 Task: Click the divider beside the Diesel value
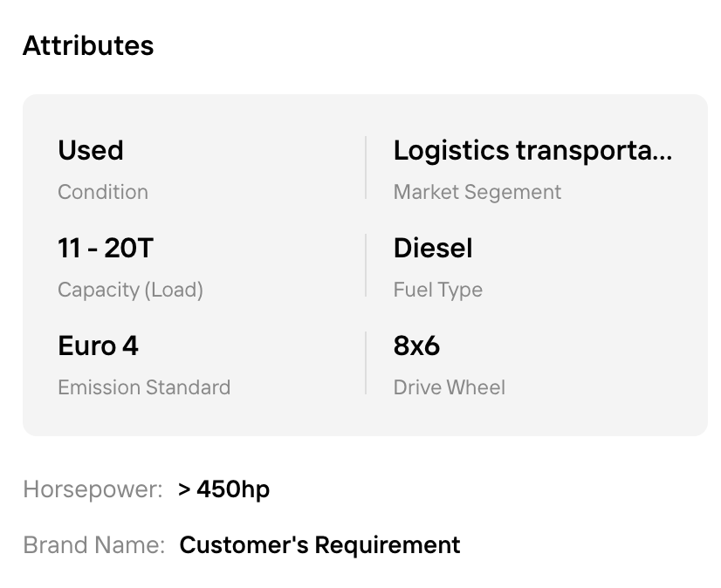click(x=366, y=265)
